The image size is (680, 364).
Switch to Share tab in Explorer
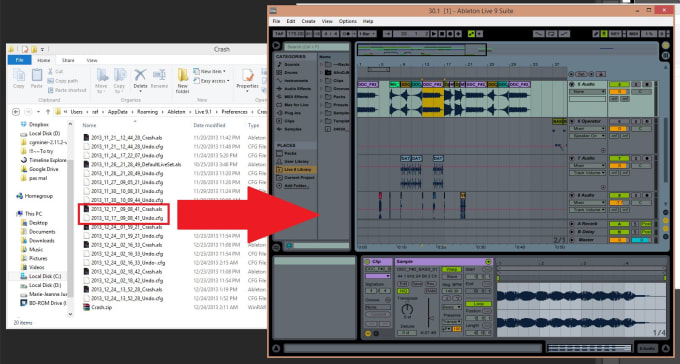[68, 60]
